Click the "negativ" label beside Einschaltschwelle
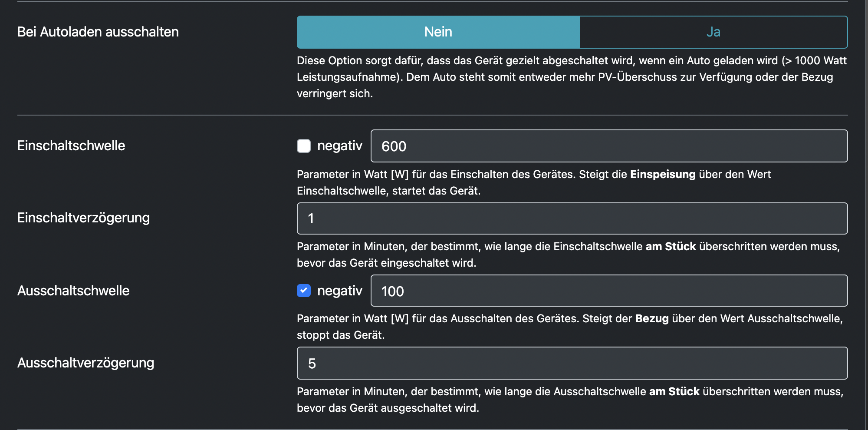 click(x=339, y=146)
